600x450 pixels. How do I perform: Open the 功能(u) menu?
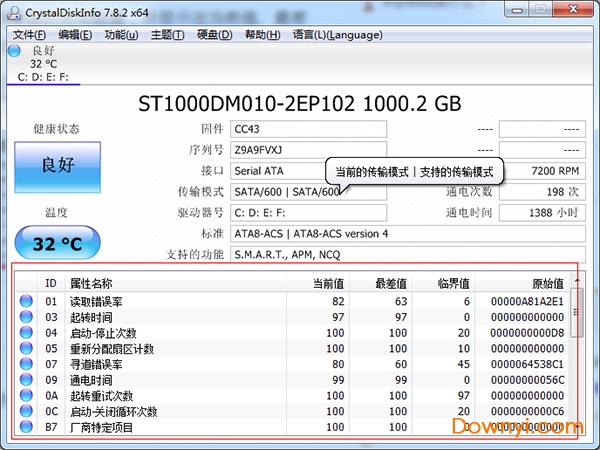(121, 35)
